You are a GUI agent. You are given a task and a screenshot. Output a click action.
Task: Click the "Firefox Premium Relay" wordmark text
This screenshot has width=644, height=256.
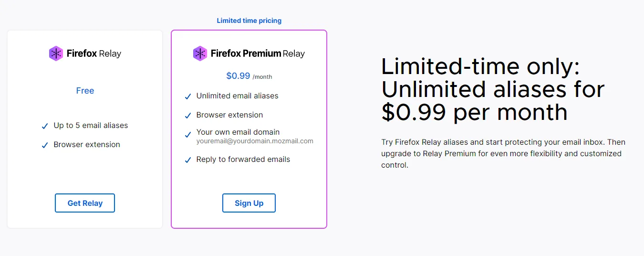[x=258, y=53]
